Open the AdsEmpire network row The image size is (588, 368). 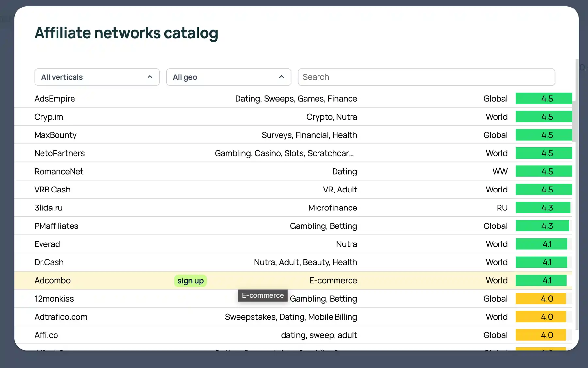(x=293, y=99)
